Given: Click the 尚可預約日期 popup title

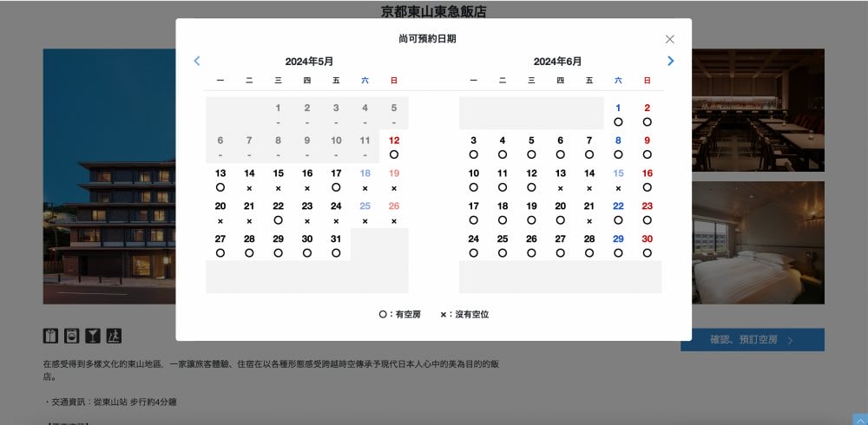Looking at the screenshot, I should tap(427, 39).
